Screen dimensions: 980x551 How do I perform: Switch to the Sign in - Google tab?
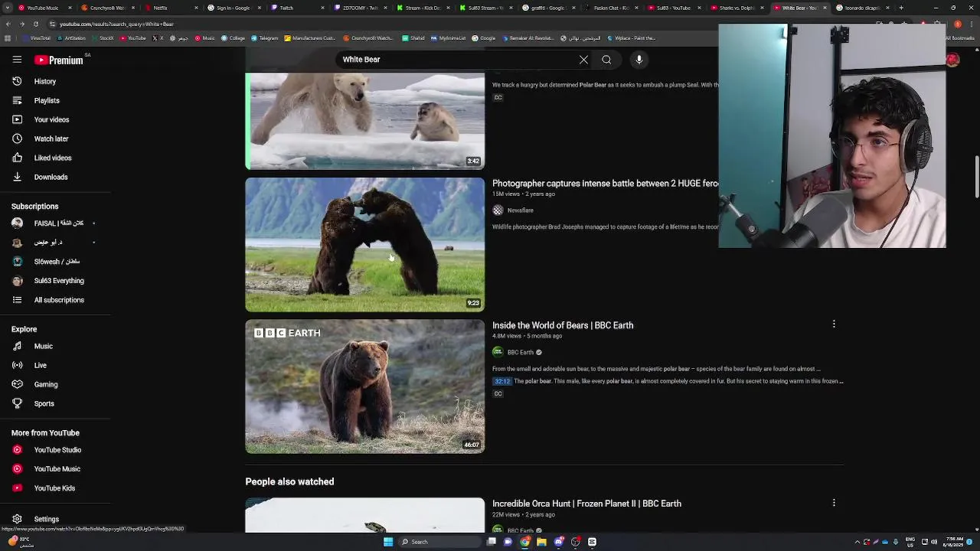pos(233,8)
